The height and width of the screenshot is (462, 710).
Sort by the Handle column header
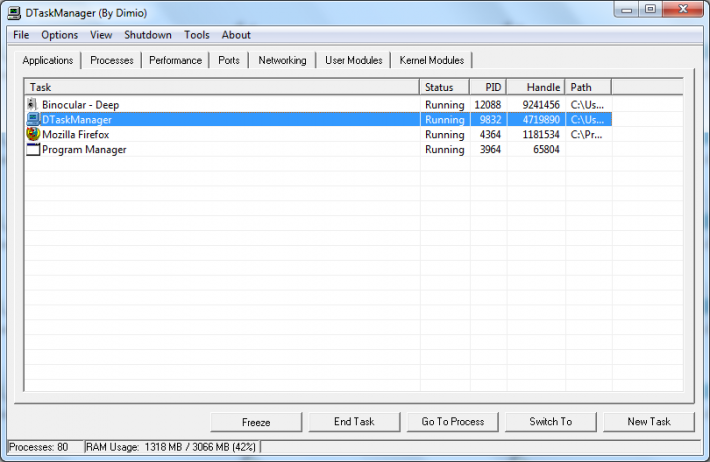coord(536,87)
